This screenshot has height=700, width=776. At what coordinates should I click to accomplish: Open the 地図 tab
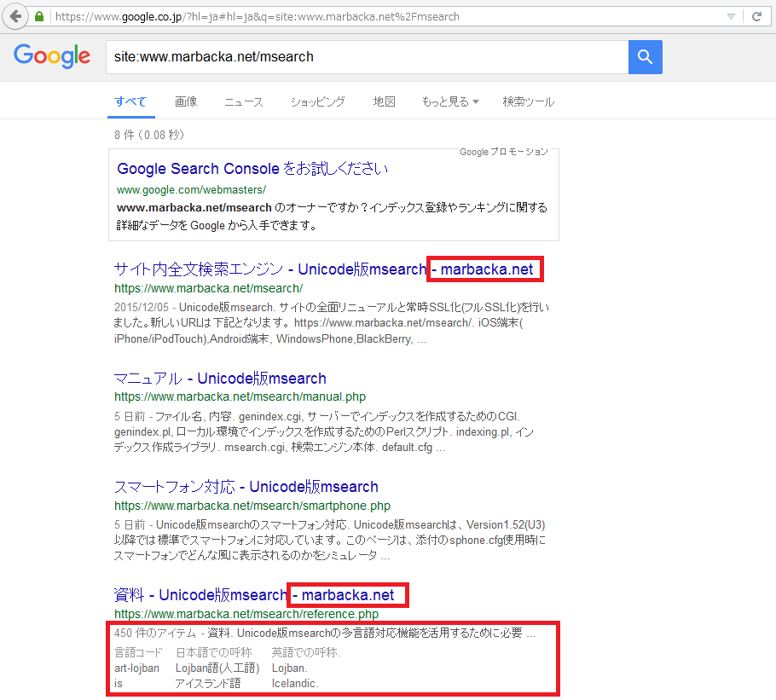[x=384, y=102]
